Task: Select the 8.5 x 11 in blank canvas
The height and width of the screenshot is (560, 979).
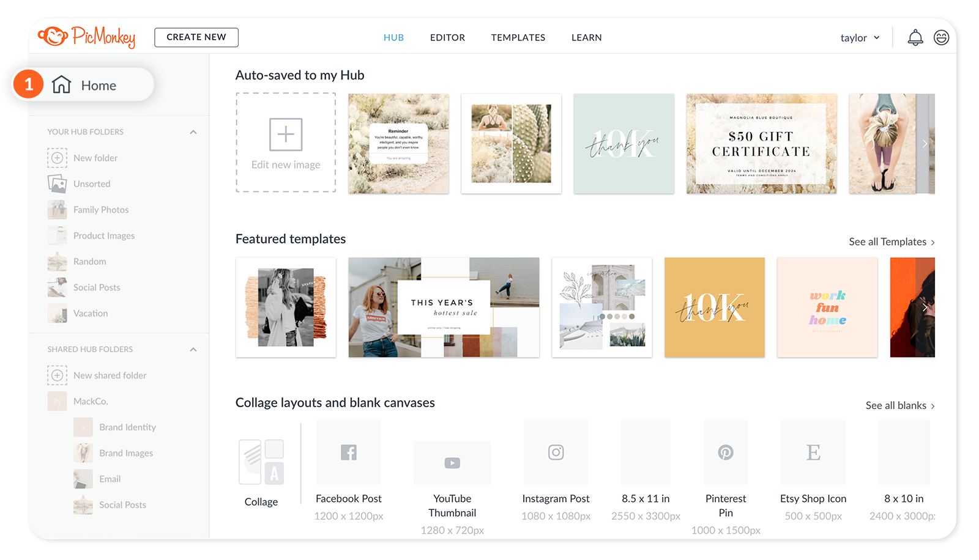Action: click(x=646, y=452)
